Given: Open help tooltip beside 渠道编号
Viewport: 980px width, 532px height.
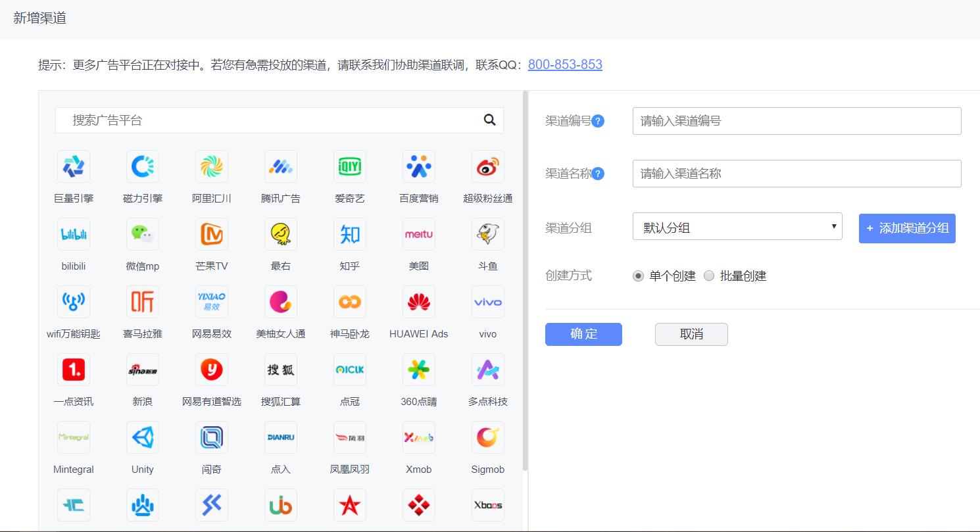Looking at the screenshot, I should 598,121.
